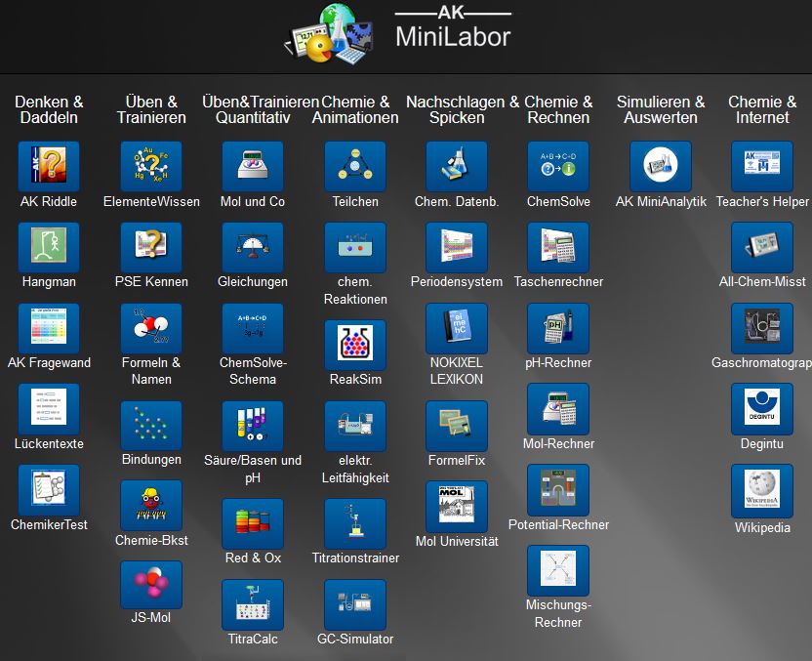812x661 pixels.
Task: Open the AK Fragewand icon
Action: 49,328
